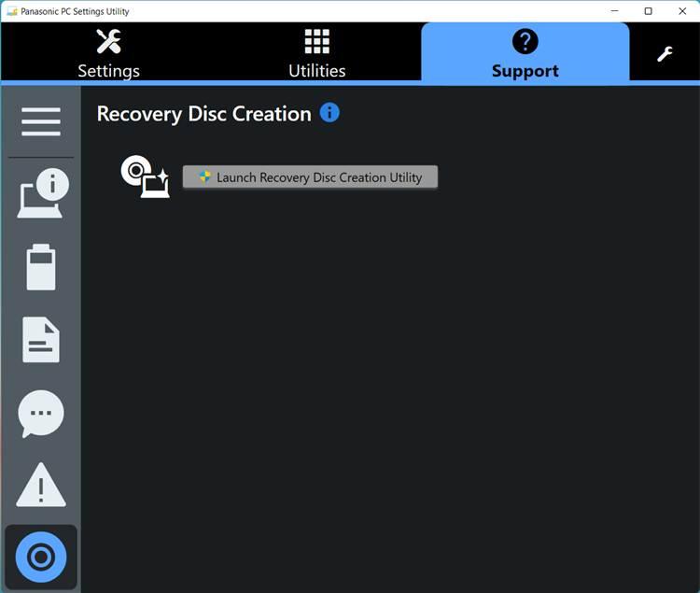The image size is (700, 593).
Task: Maximize the Panasonic PC Settings Utility window
Action: pos(649,11)
